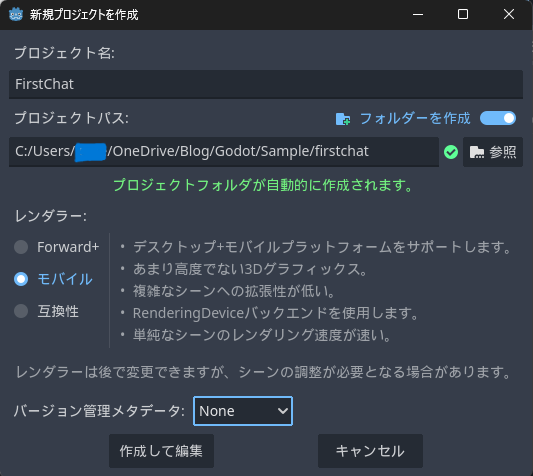Open the バージョン管理メタデータ dropdown showing None
Image resolution: width=533 pixels, height=476 pixels.
pyautogui.click(x=243, y=411)
